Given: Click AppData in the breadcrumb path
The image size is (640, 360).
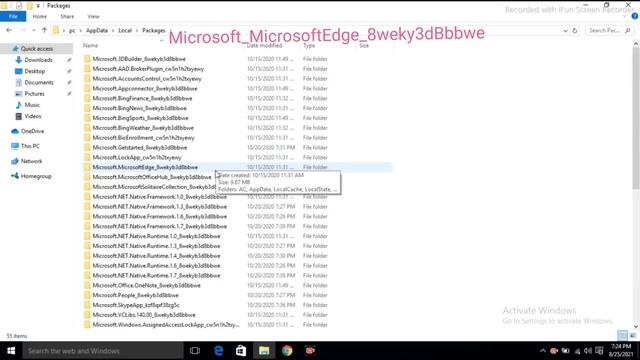Looking at the screenshot, I should click(x=97, y=31).
